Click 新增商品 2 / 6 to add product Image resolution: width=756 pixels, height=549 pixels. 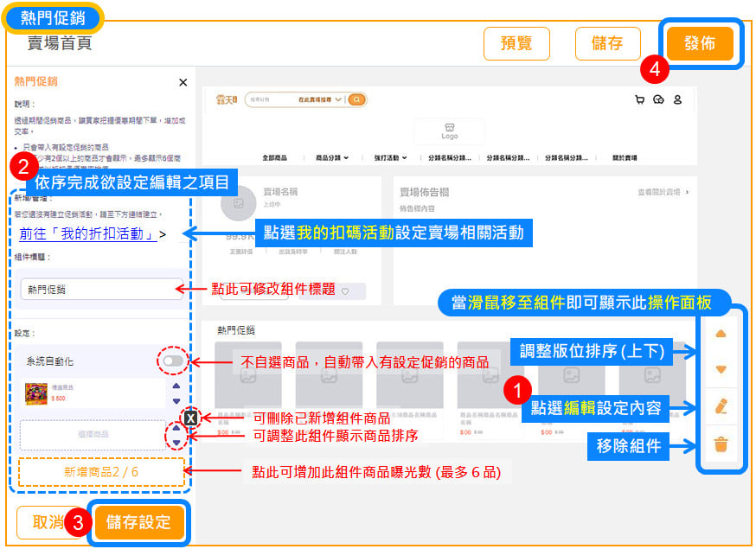coord(101,472)
